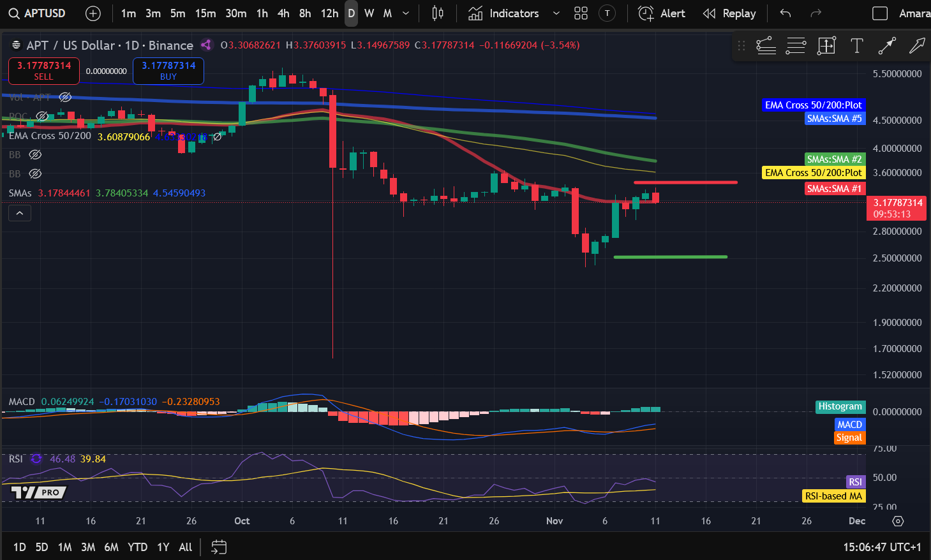Viewport: 931px width, 560px height.
Task: Select the 1Y date range
Action: [163, 547]
